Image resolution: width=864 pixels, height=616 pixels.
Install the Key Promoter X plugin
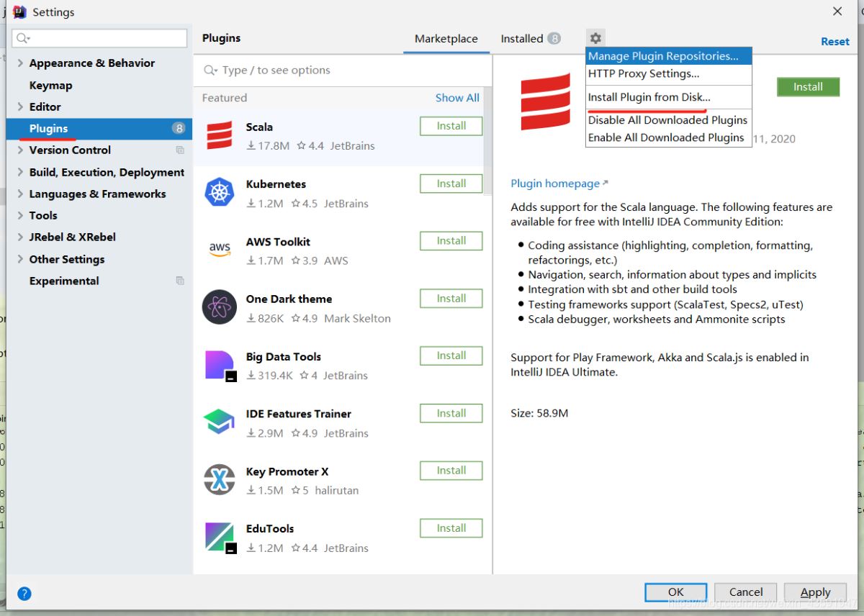click(451, 471)
